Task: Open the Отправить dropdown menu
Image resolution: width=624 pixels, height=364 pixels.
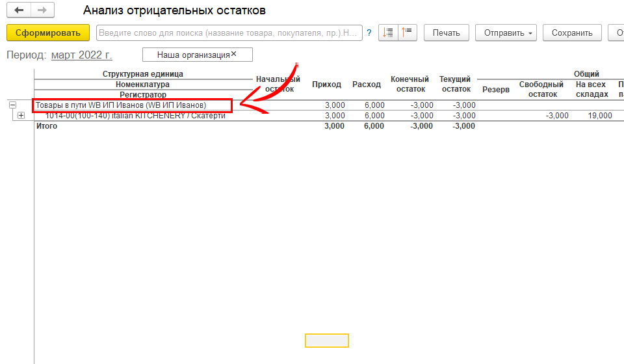Action: [x=505, y=32]
